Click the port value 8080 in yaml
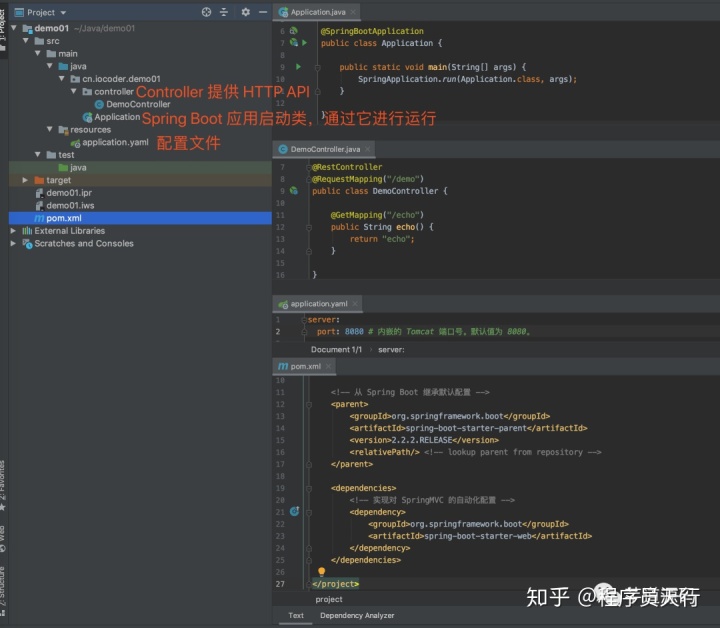 click(x=354, y=331)
